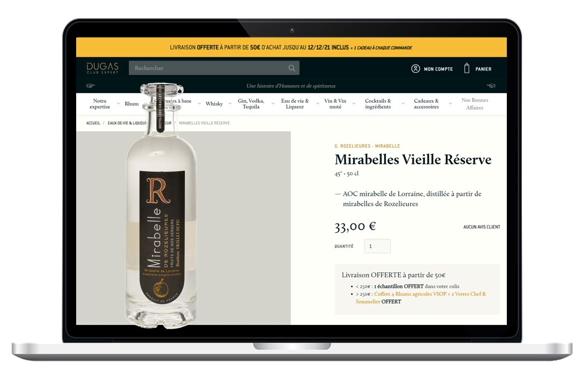Click the Rechercher search field
The image size is (588, 377).
coord(214,68)
